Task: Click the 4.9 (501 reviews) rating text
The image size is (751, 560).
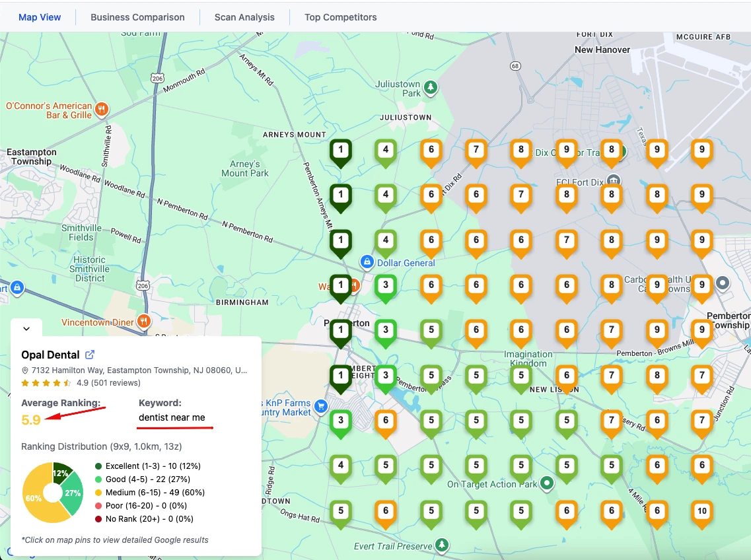Action: pyautogui.click(x=108, y=382)
